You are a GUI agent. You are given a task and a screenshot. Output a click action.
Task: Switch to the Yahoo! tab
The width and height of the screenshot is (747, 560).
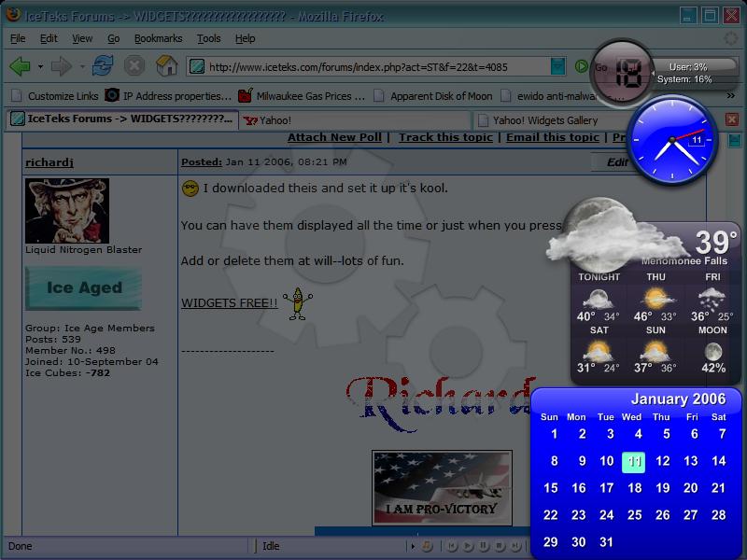(355, 120)
